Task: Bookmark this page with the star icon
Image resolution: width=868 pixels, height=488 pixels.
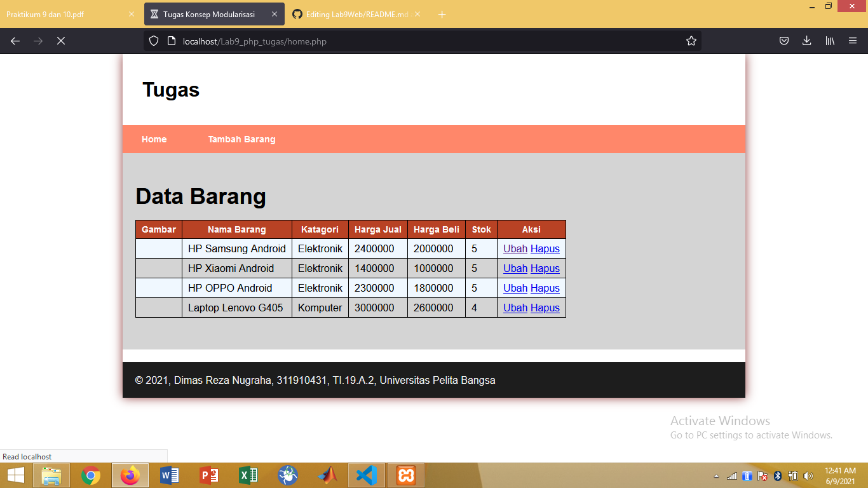Action: click(691, 41)
